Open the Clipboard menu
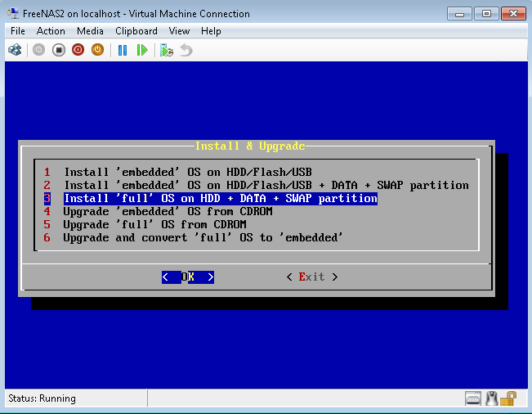 pos(136,31)
